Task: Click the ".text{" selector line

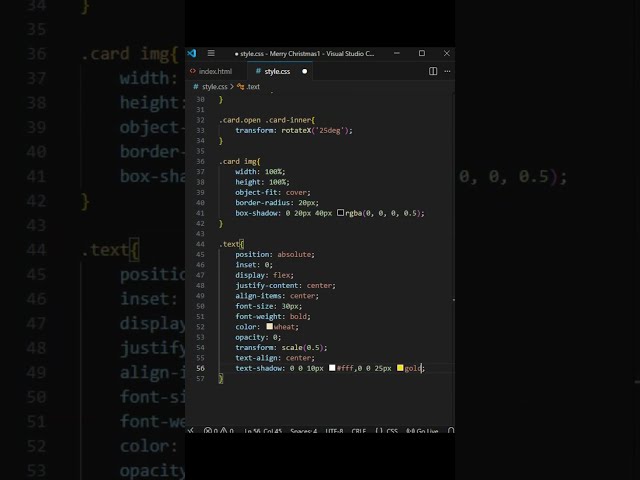Action: (x=231, y=244)
